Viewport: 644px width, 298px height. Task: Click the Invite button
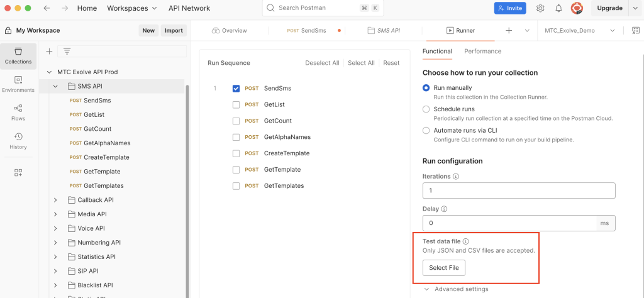click(x=510, y=8)
